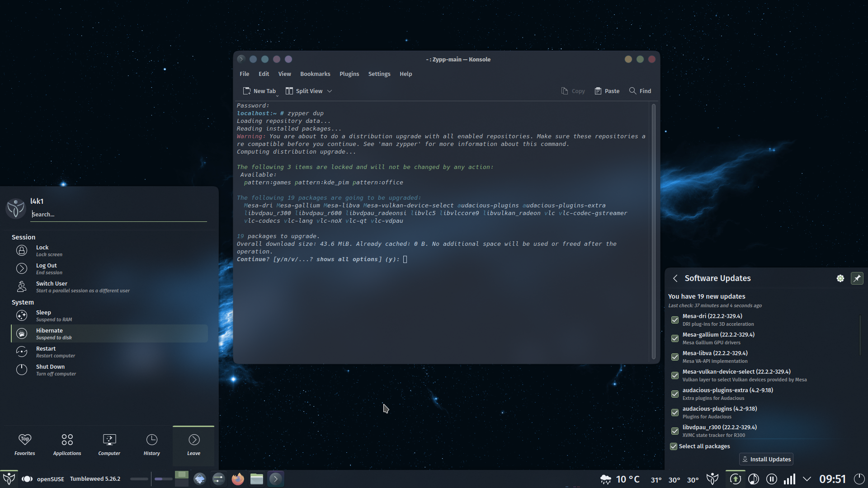Click the Paste toolbar button
868x488 pixels.
tap(607, 91)
